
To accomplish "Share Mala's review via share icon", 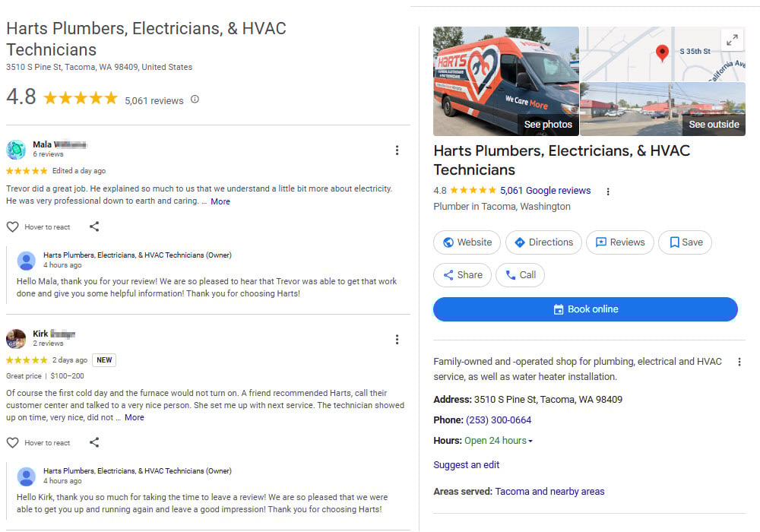I will tap(94, 226).
